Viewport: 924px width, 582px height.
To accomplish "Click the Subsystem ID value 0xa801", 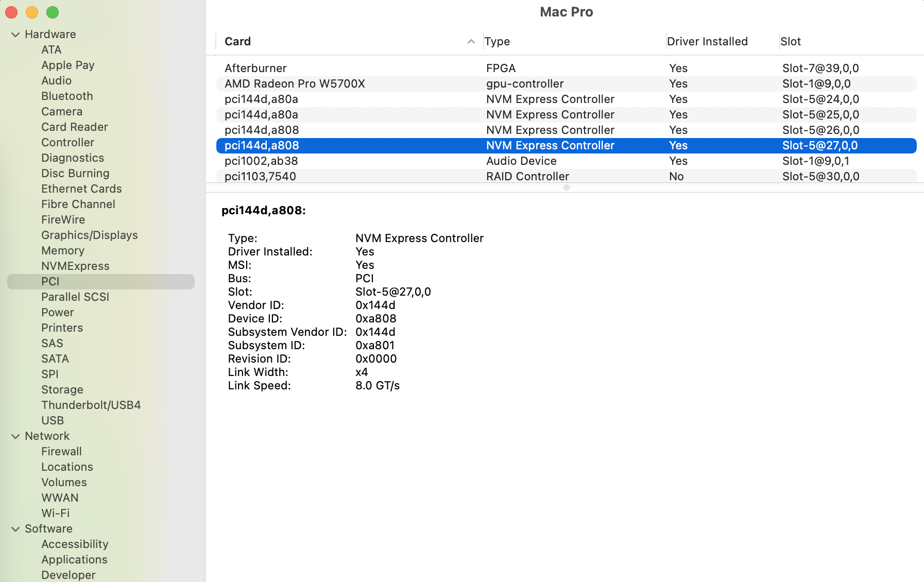I will coord(375,346).
